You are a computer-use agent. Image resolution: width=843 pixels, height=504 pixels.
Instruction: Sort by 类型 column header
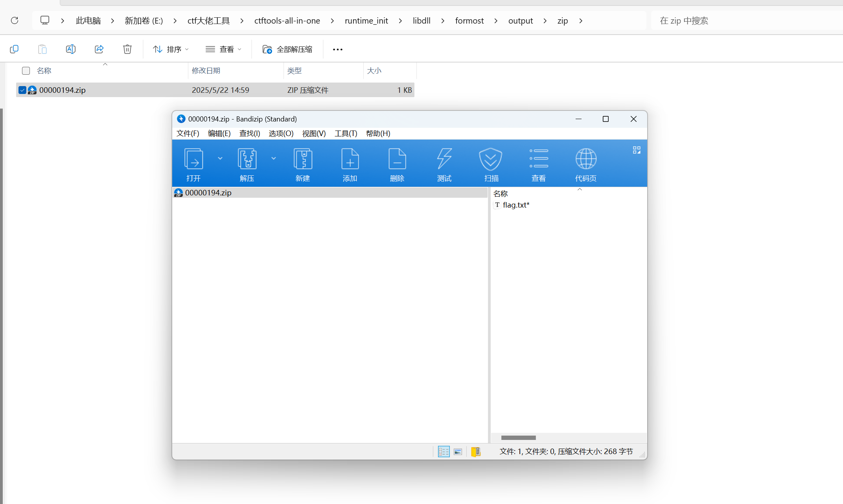(324, 71)
